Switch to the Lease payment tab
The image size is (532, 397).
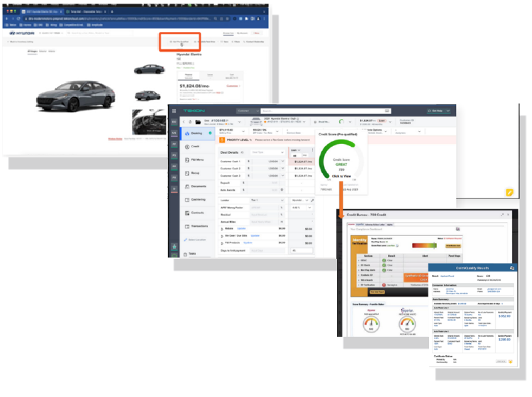(210, 76)
